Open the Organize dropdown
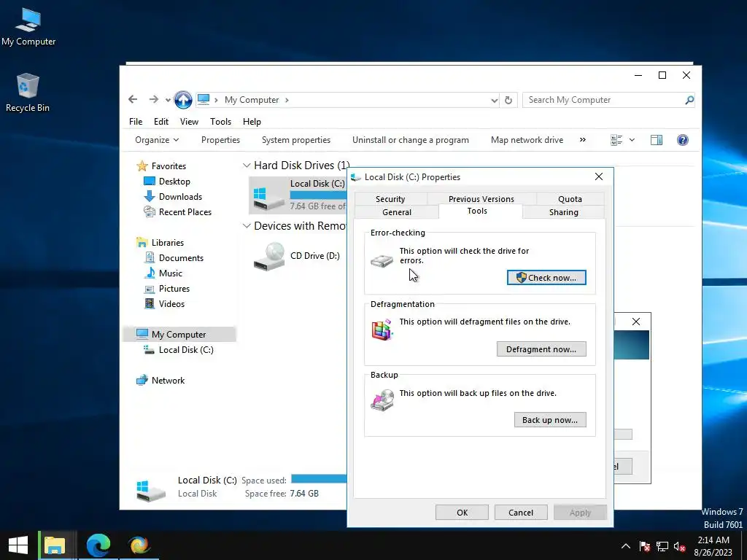Viewport: 747px width, 560px height. point(157,140)
